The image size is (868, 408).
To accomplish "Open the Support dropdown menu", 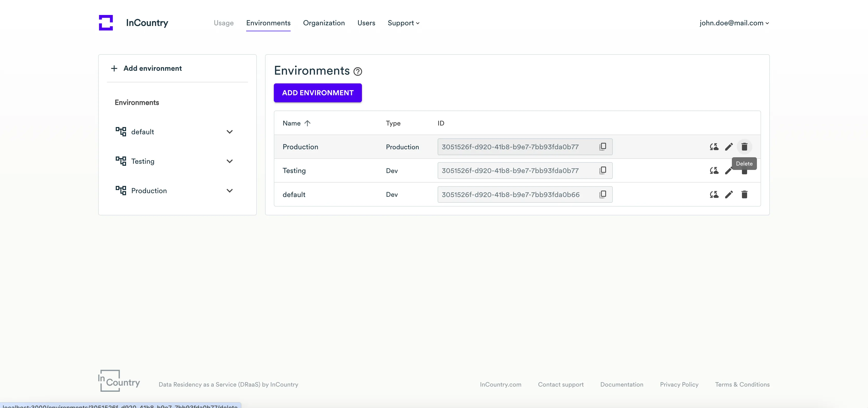I will (x=403, y=23).
